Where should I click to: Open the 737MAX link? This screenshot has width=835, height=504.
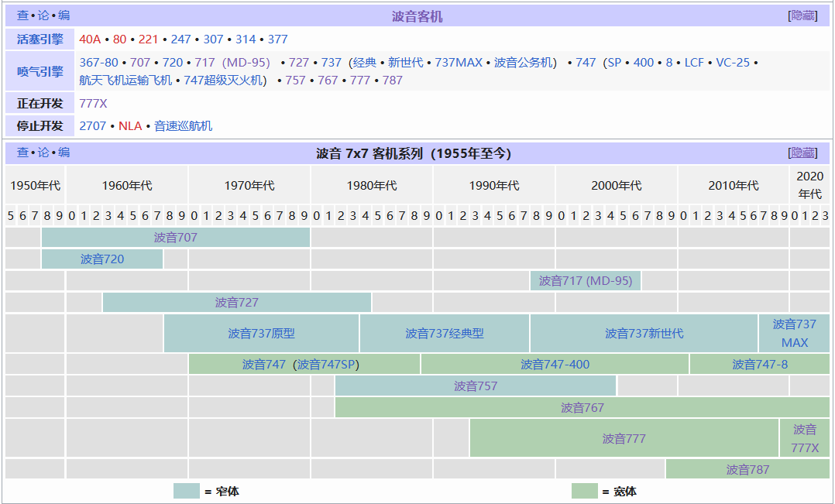459,63
